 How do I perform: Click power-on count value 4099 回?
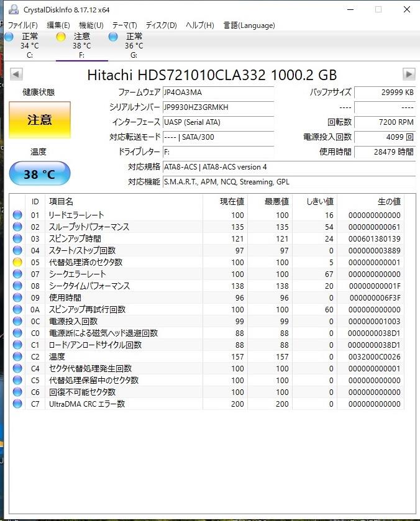point(385,137)
